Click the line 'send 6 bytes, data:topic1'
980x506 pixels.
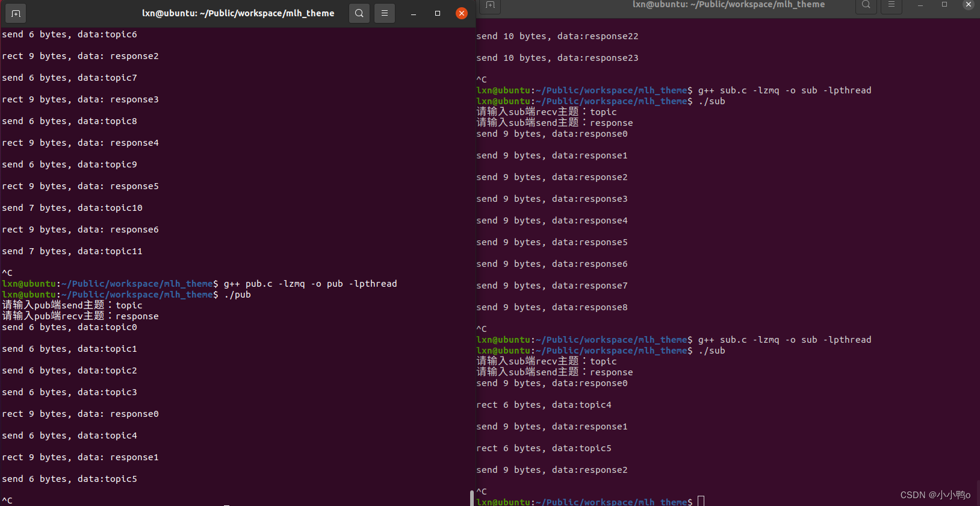69,349
